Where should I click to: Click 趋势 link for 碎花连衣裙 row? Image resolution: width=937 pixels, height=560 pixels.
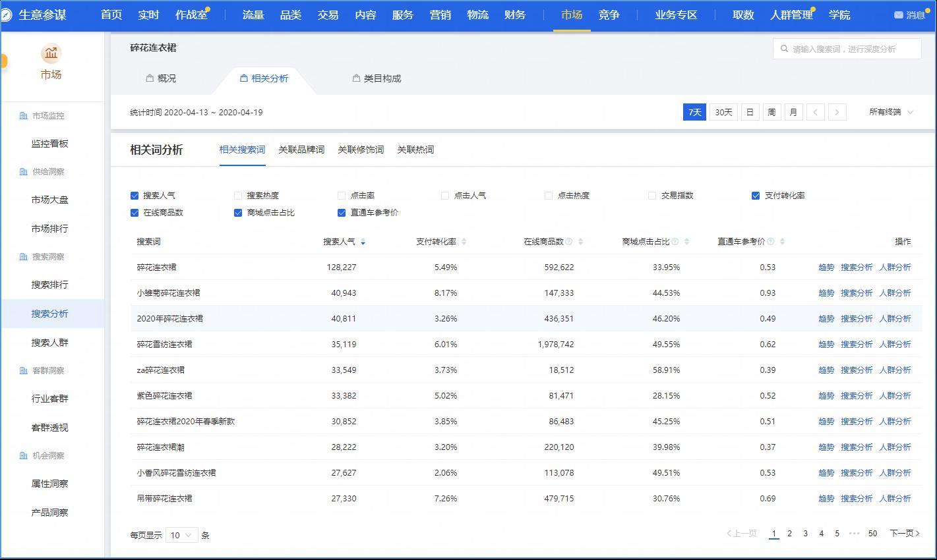click(x=826, y=267)
